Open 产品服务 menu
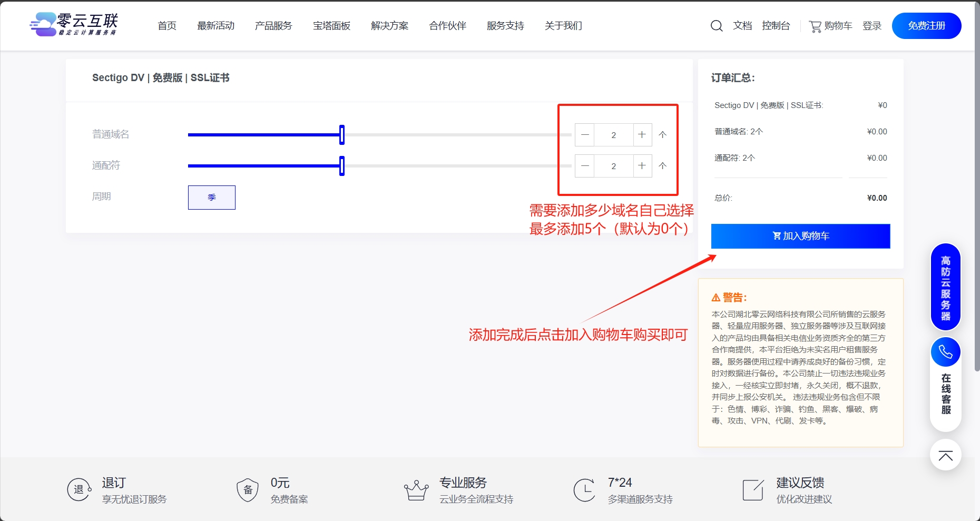The height and width of the screenshot is (521, 980). point(273,26)
